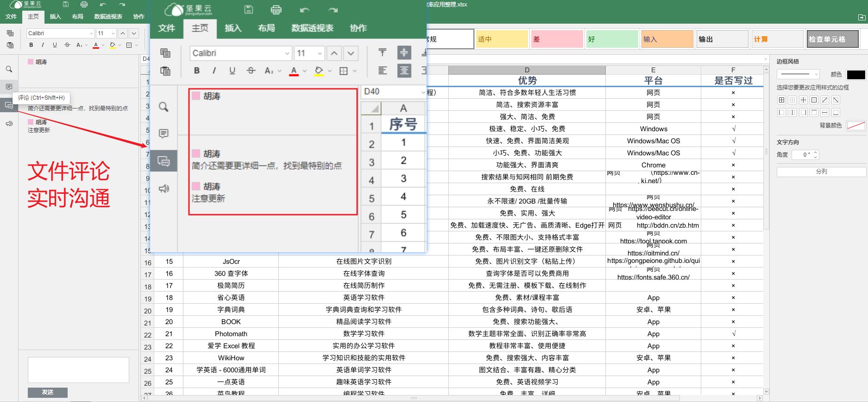Screen dimensions: 868x402
Task: Select the comment 注意更新 in the comments list
Action: (x=39, y=130)
